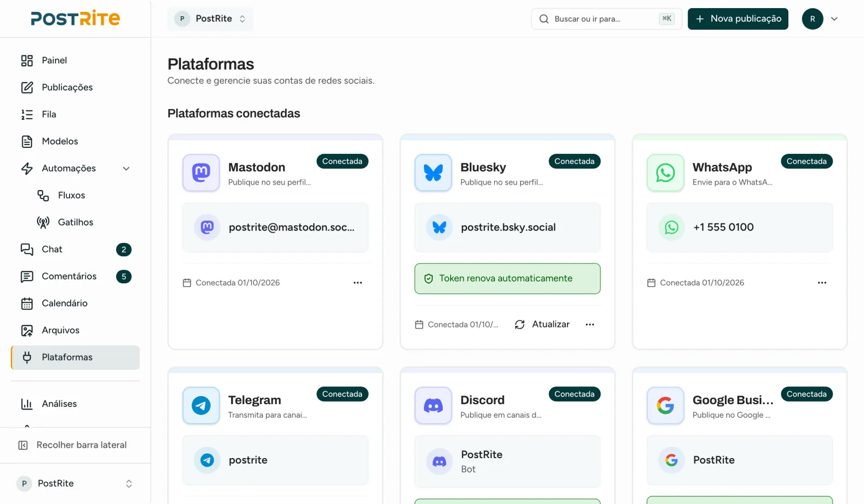This screenshot has height=504, width=864.
Task: Select the postrite@mastodon.soc... account
Action: [275, 227]
